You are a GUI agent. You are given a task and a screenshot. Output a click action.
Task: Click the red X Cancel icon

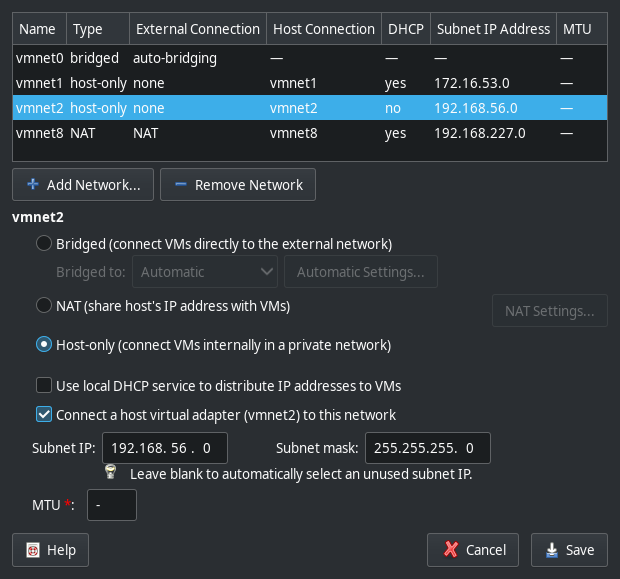[x=451, y=549]
